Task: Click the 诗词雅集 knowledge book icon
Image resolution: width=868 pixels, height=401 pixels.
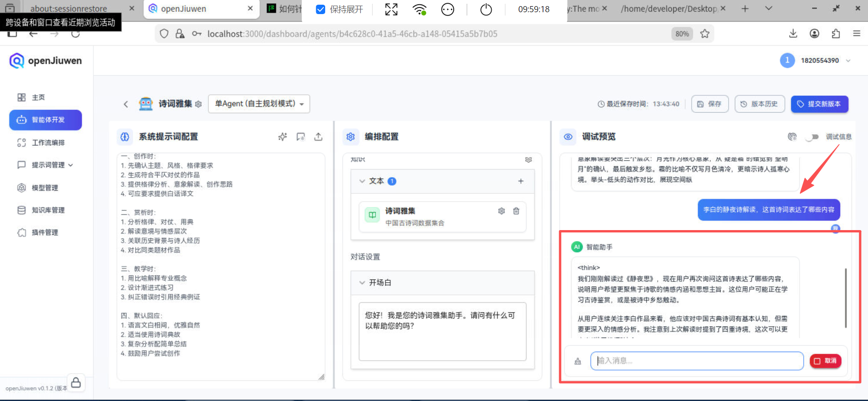Action: [x=372, y=215]
